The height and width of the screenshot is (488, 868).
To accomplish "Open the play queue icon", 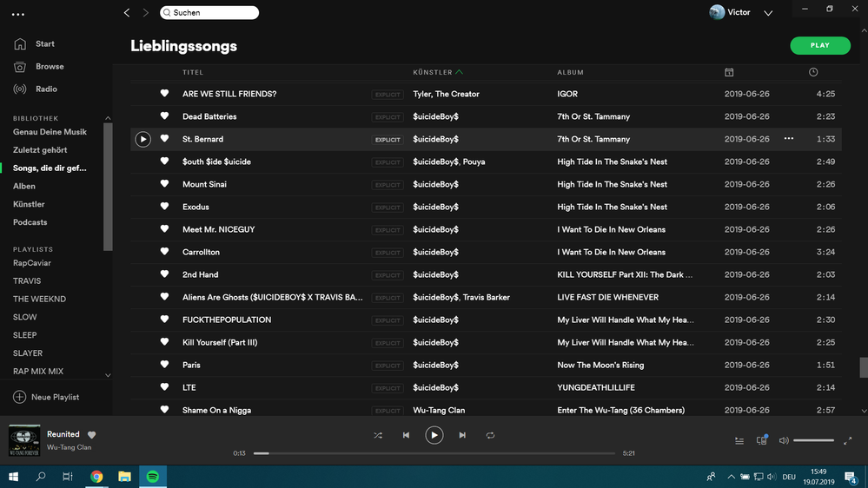I will click(x=739, y=441).
